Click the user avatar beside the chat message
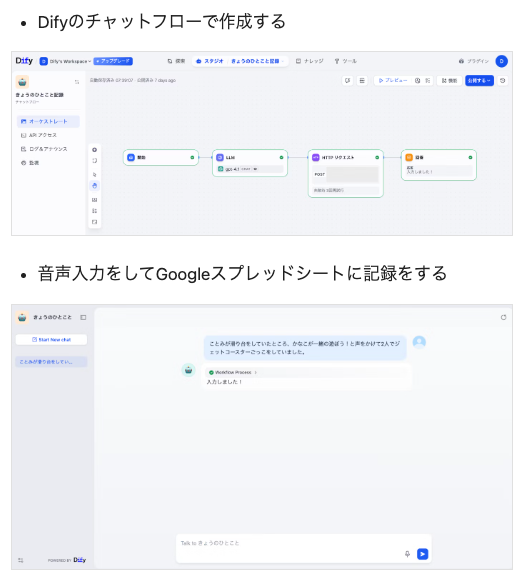Image resolution: width=528 pixels, height=581 pixels. [419, 342]
